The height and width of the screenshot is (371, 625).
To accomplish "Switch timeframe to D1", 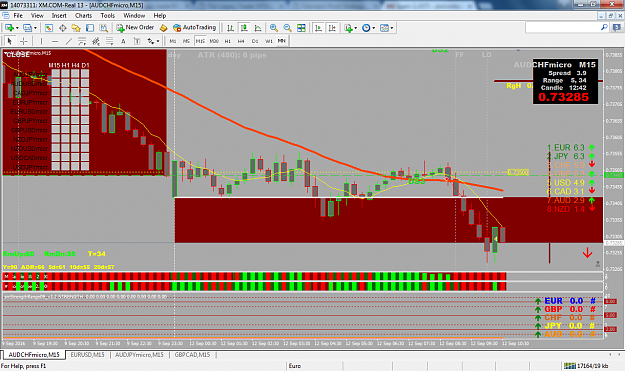I will tap(255, 41).
